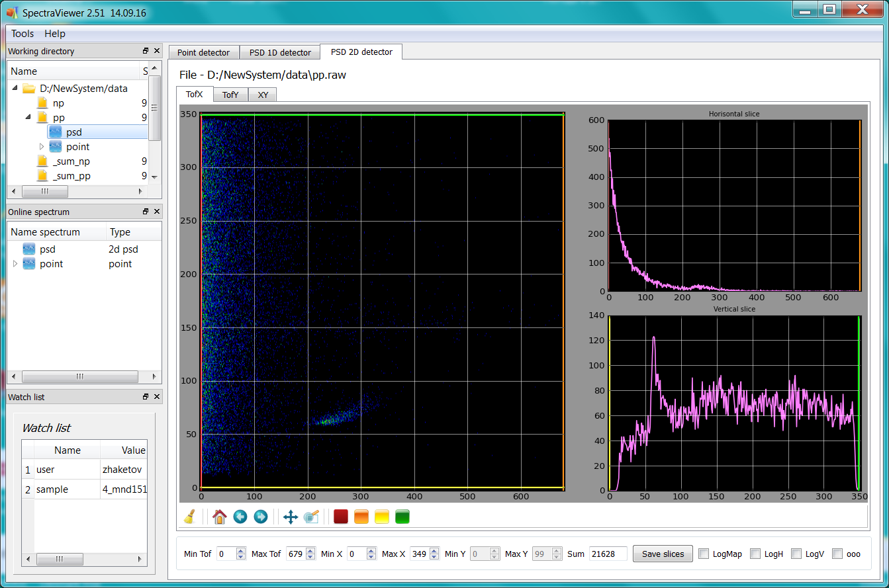This screenshot has width=889, height=588.
Task: Click the forward arrow in plot toolbar
Action: pyautogui.click(x=261, y=517)
